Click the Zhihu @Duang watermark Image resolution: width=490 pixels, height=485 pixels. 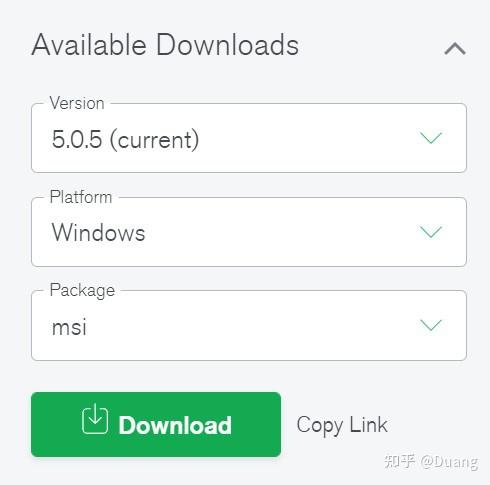point(431,462)
